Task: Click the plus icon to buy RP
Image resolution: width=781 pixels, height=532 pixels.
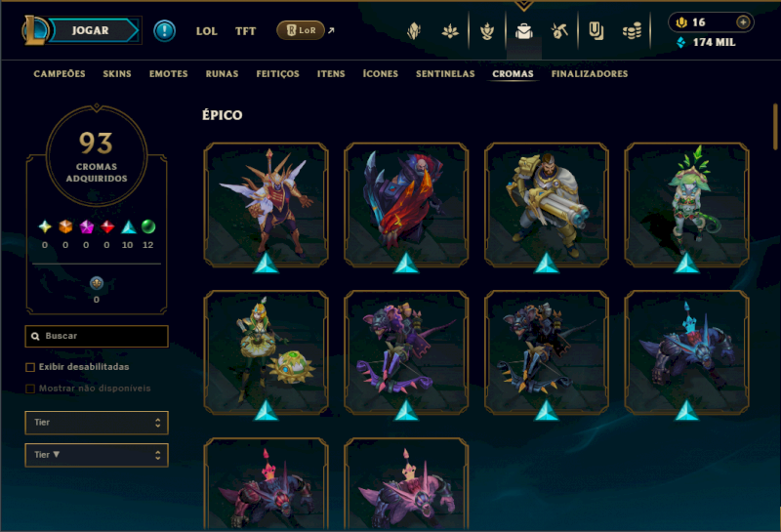Action: 743,21
